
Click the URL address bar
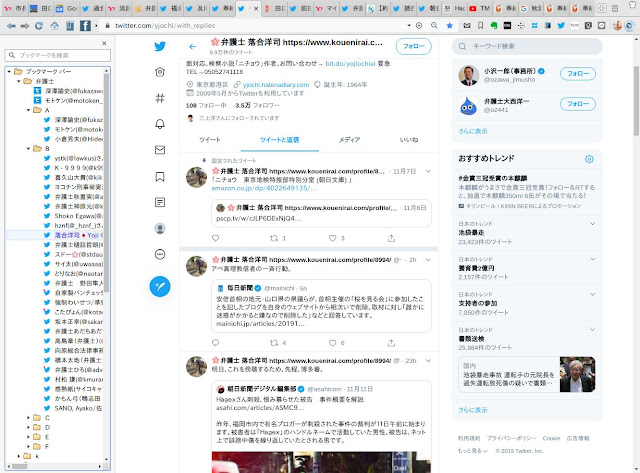pyautogui.click(x=257, y=25)
